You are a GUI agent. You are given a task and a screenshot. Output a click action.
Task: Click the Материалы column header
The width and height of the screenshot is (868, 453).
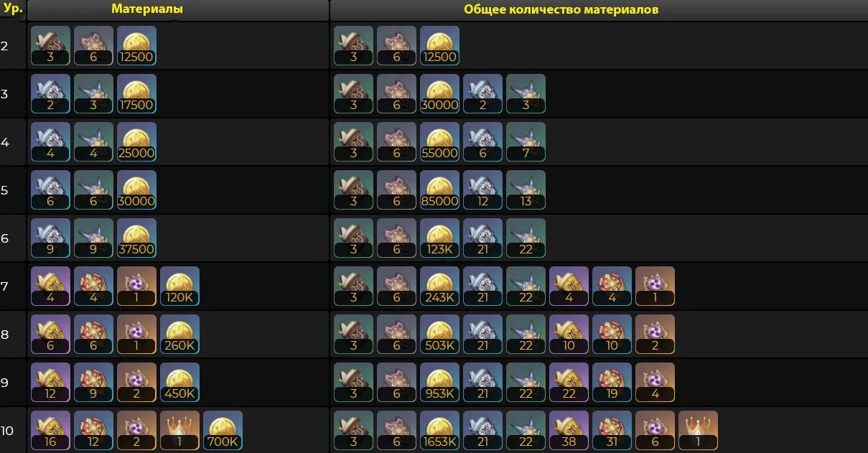(147, 9)
